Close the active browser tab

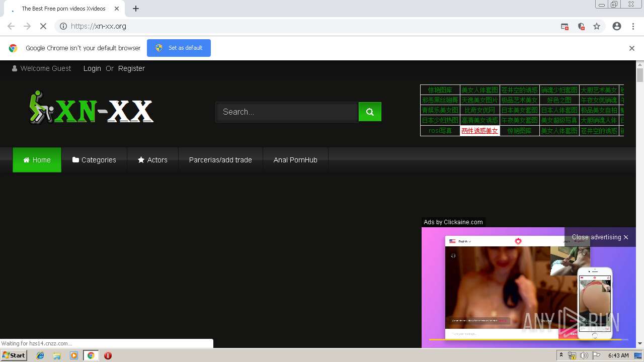point(117,9)
